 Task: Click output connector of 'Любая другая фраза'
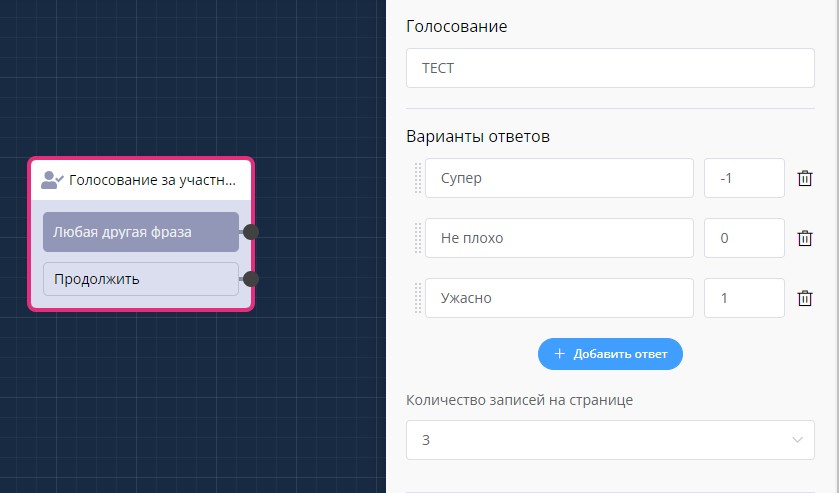click(x=251, y=232)
